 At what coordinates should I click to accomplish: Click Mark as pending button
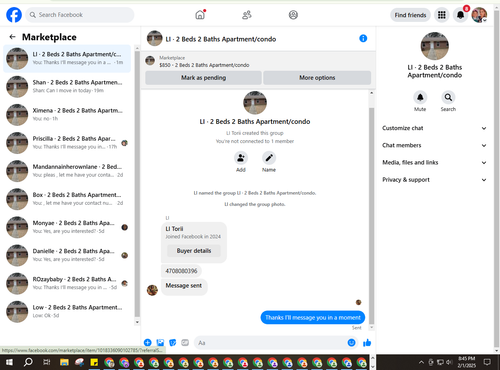pos(203,78)
